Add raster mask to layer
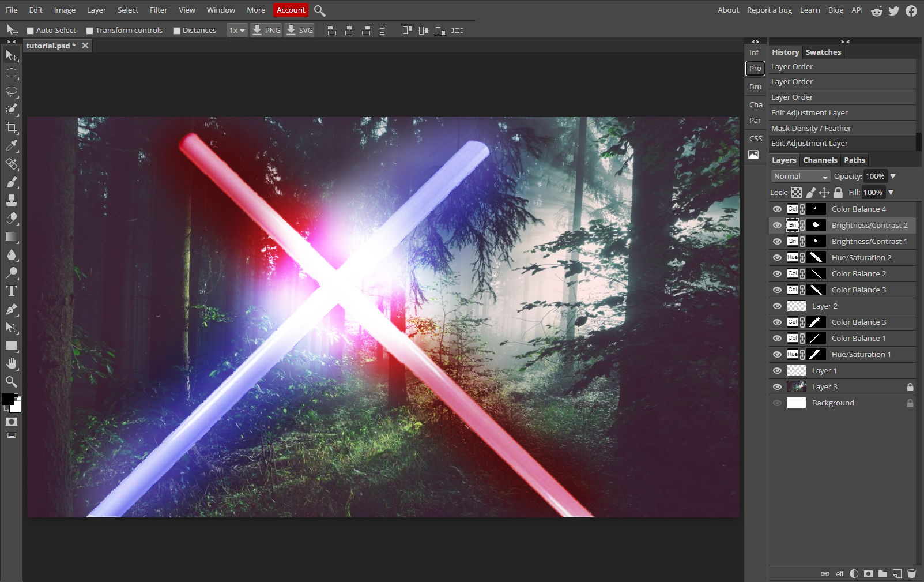The width and height of the screenshot is (924, 582). tap(868, 573)
